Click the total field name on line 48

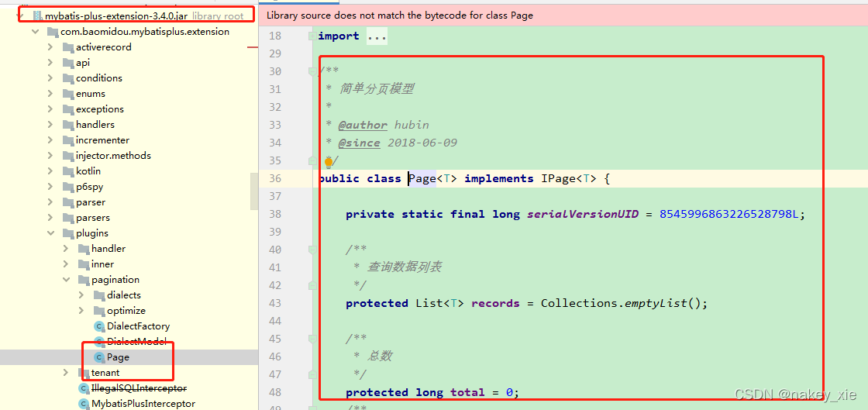click(x=467, y=392)
